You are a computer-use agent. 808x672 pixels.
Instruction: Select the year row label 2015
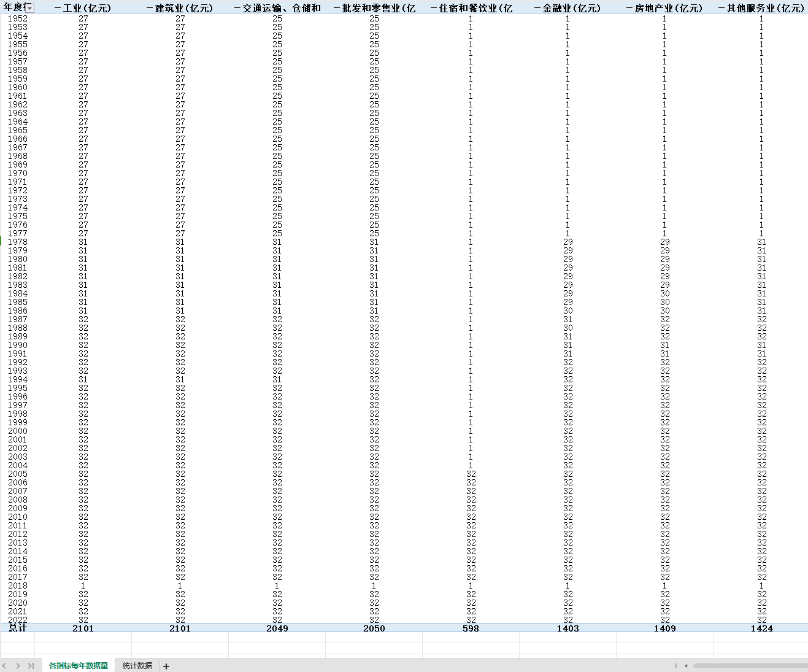point(18,560)
